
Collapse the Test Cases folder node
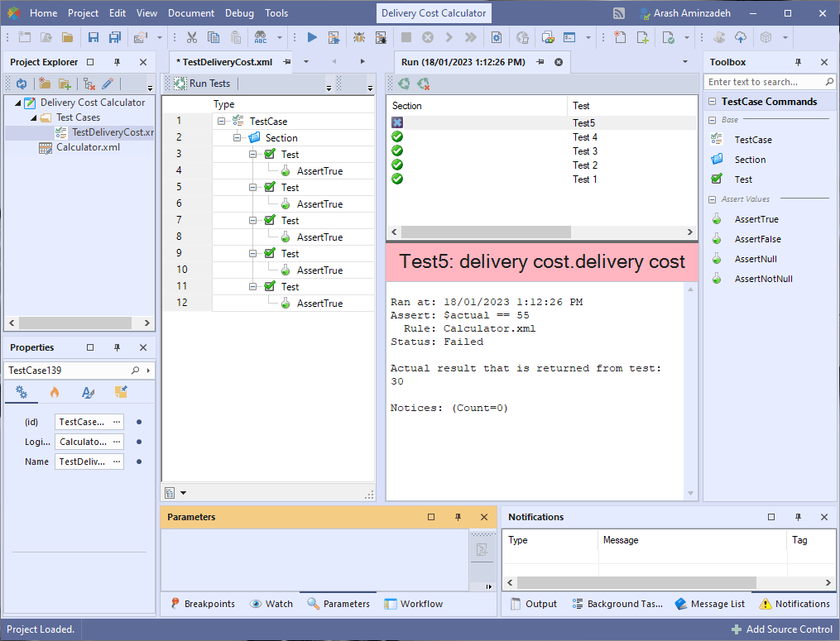click(x=34, y=117)
